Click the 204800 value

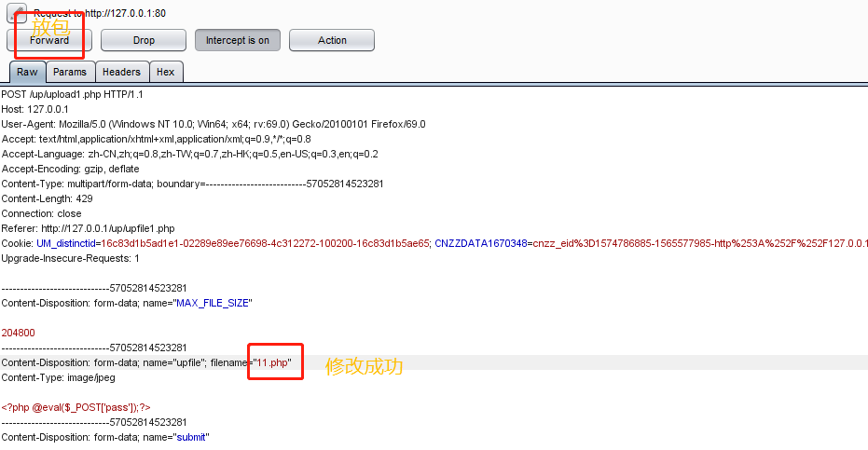tap(19, 333)
